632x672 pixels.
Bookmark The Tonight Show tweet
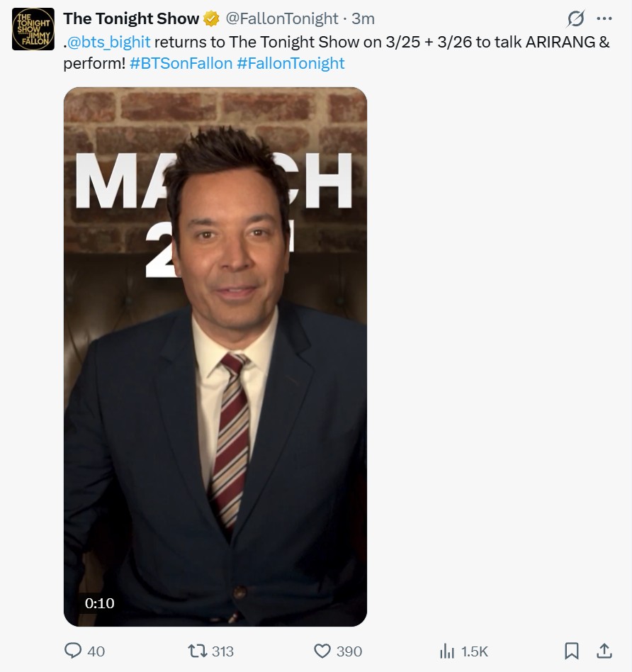point(571,651)
